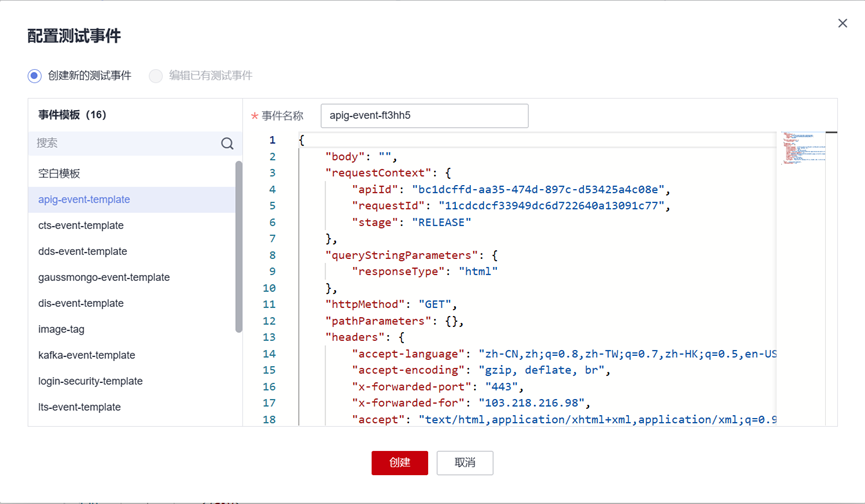Image resolution: width=865 pixels, height=504 pixels.
Task: Click the 搜索 template search field
Action: click(x=125, y=144)
